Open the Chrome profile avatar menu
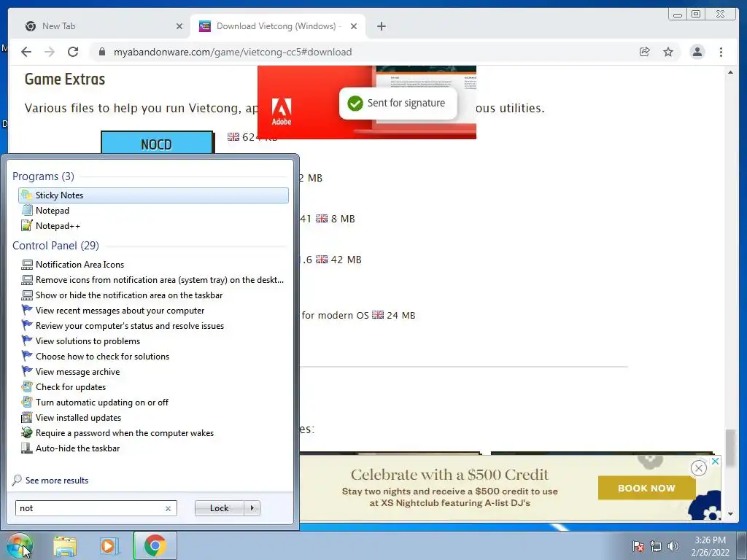This screenshot has width=747, height=560. 697,52
